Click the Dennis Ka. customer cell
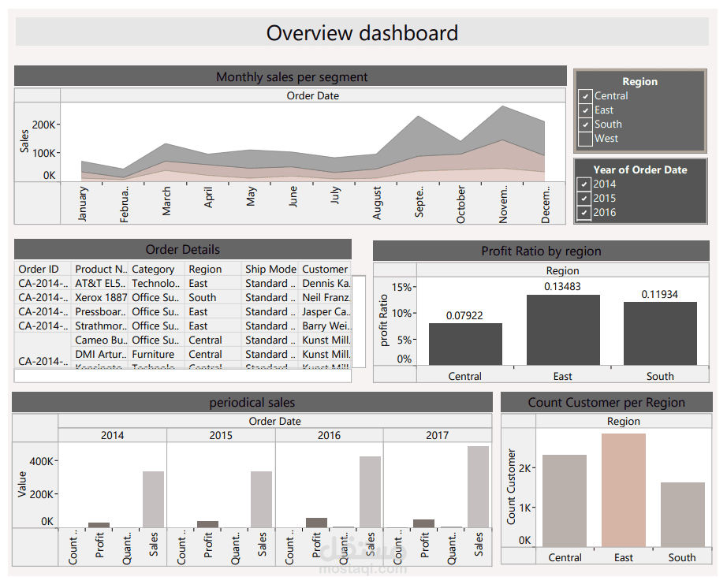727x588 pixels. [x=325, y=284]
